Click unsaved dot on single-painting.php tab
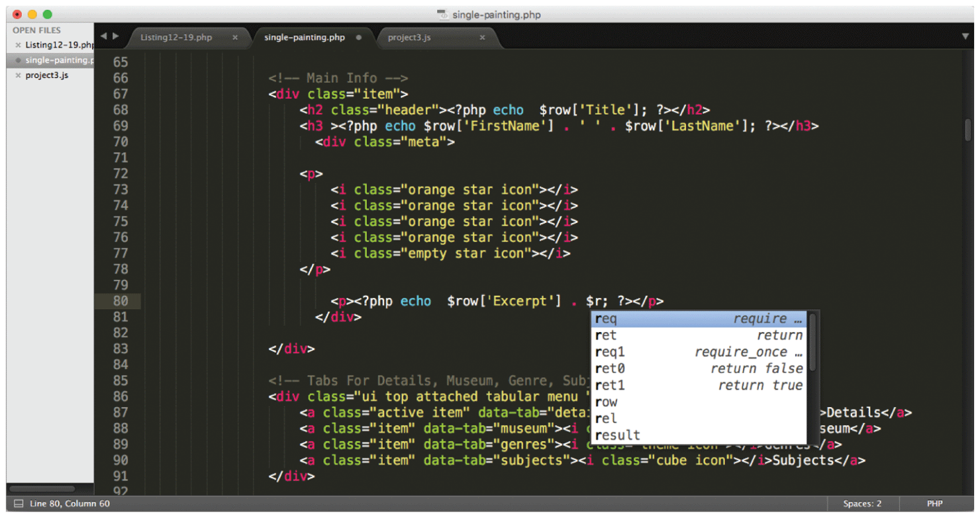The width and height of the screenshot is (980, 518). pyautogui.click(x=359, y=38)
